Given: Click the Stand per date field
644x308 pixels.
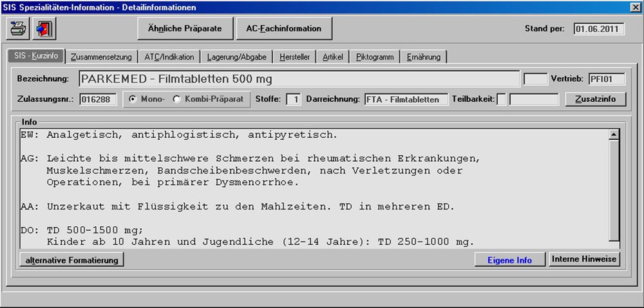Looking at the screenshot, I should (x=599, y=29).
